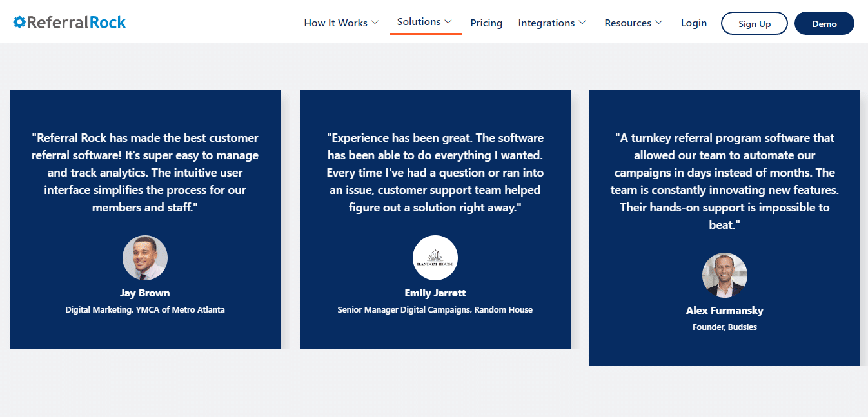Expand the Integrations chevron arrow
The image size is (868, 417).
tap(582, 23)
